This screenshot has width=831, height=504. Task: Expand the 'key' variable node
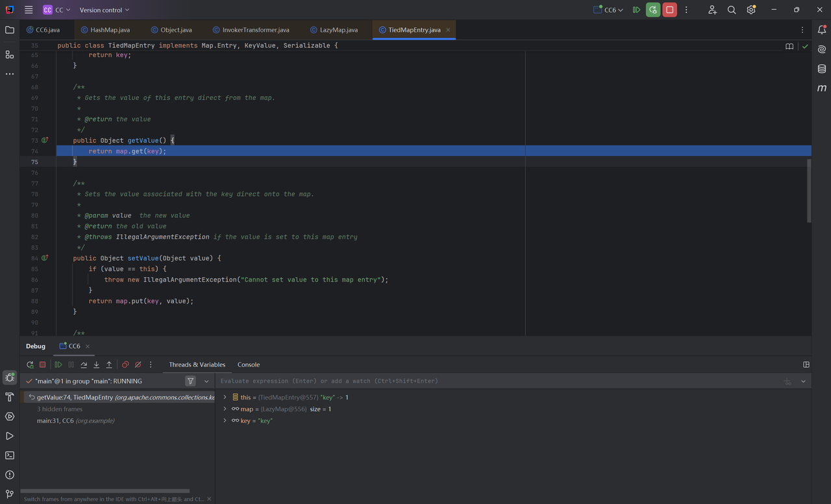(x=225, y=420)
